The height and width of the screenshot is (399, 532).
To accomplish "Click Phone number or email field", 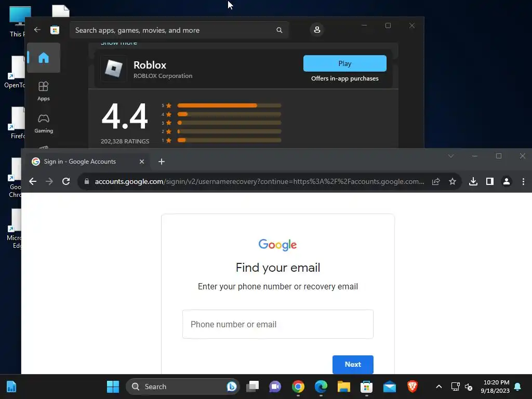I will [278, 324].
